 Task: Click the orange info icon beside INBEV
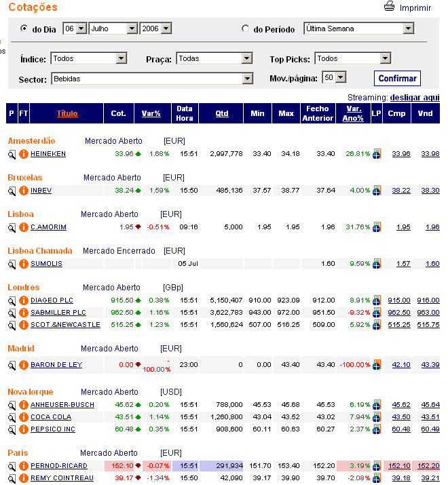coord(23,191)
